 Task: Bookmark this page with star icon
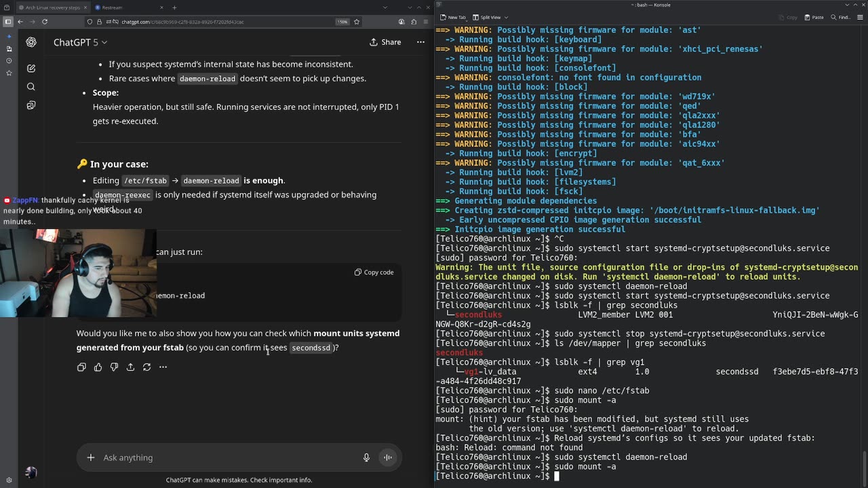[357, 22]
